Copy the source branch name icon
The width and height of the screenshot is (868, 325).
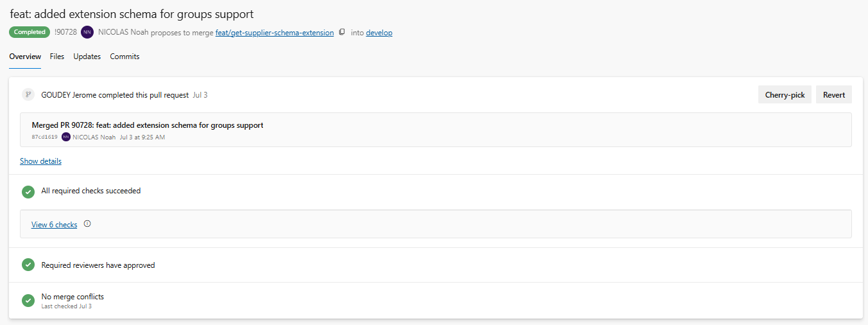click(x=342, y=32)
